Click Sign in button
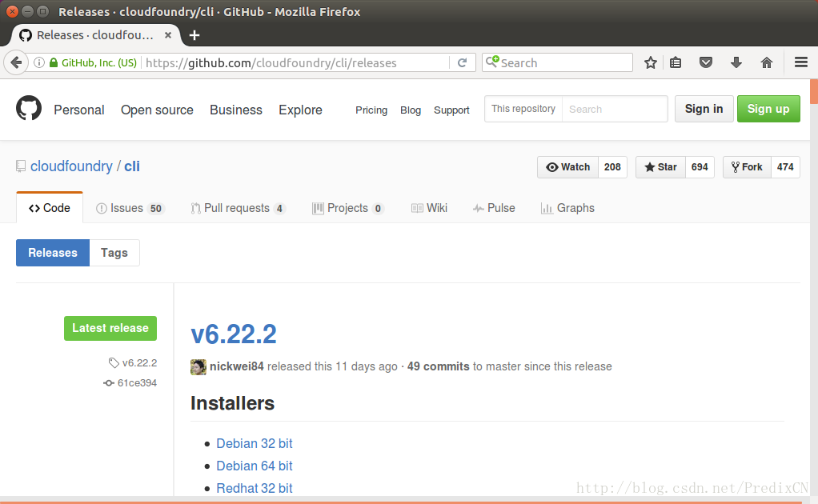The image size is (818, 504). [x=704, y=109]
